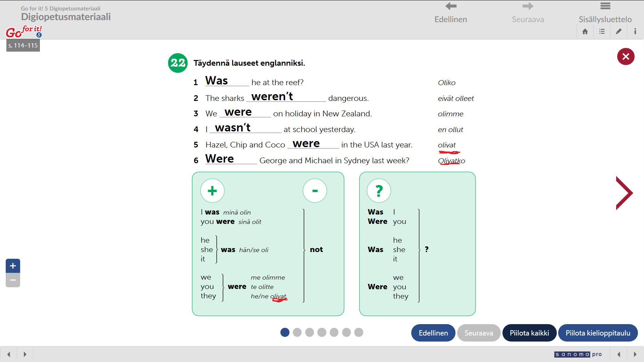Click bottom-left right arrow navigation
Image resolution: width=644 pixels, height=362 pixels.
[x=25, y=354]
